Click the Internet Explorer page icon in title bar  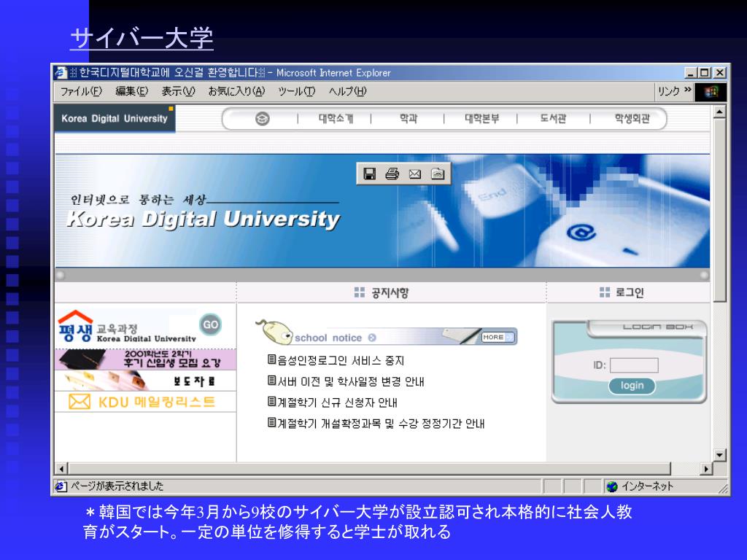[x=61, y=73]
